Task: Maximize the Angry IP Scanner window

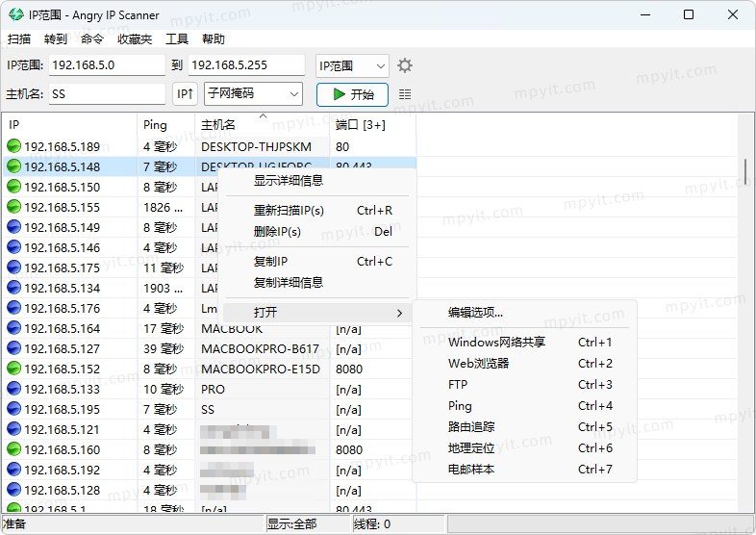Action: click(689, 15)
